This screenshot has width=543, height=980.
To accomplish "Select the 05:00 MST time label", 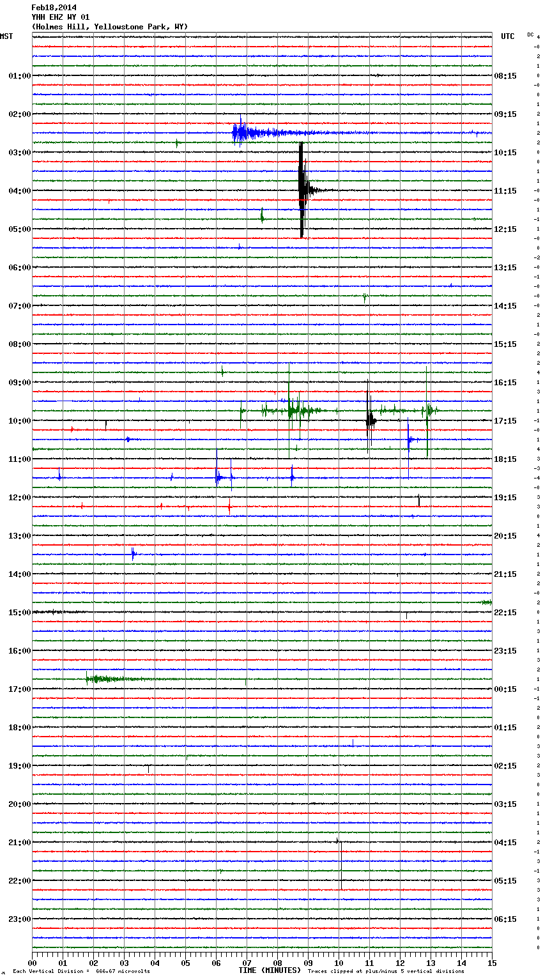I will [19, 229].
